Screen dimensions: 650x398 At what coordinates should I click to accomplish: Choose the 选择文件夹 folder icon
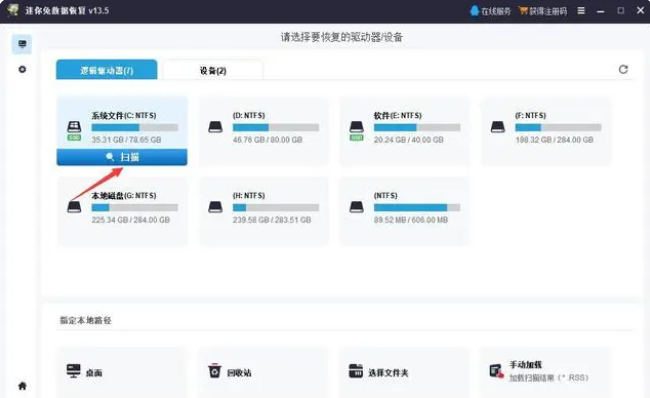coord(356,371)
